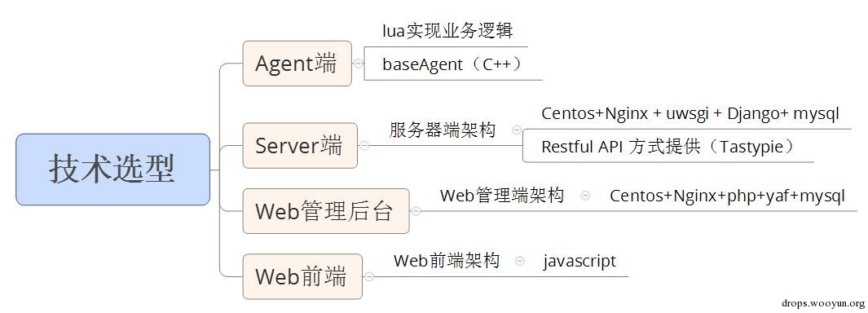This screenshot has height=313, width=868.
Task: Collapse the Agent端 branch toggle
Action: (358, 63)
